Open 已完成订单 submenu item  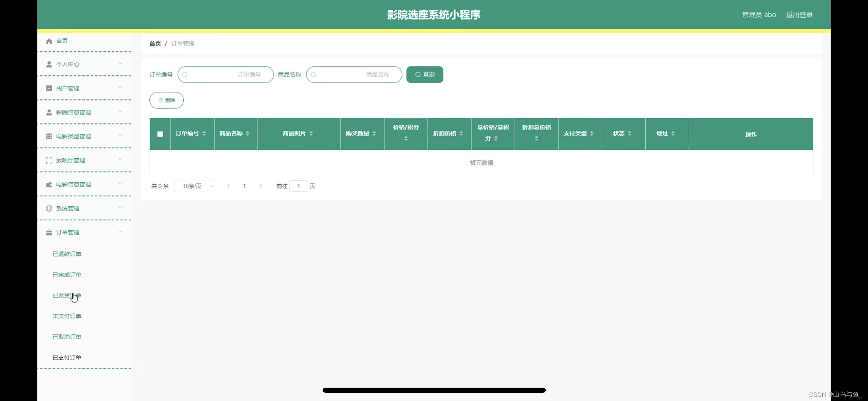tap(67, 275)
